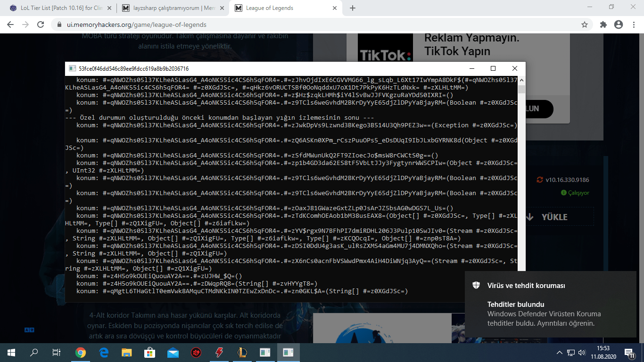Click the console vertical scrollbar thumb

tap(521, 90)
